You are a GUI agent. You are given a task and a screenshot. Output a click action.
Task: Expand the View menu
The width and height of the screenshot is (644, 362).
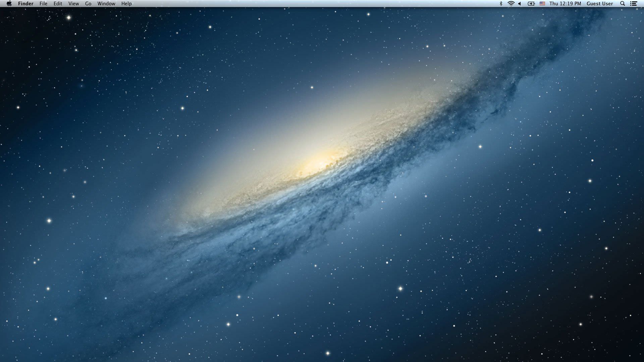coord(73,4)
